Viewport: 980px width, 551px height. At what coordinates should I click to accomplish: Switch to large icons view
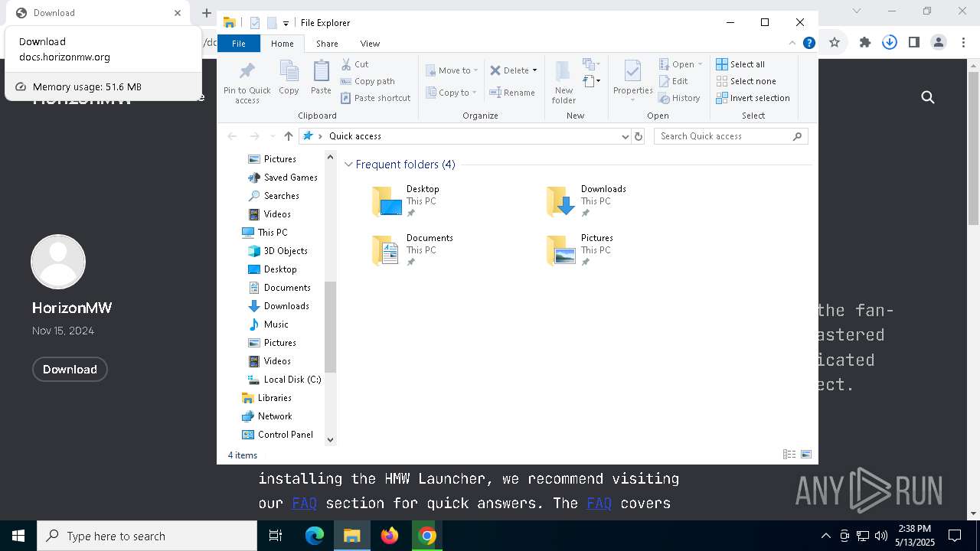tap(806, 455)
